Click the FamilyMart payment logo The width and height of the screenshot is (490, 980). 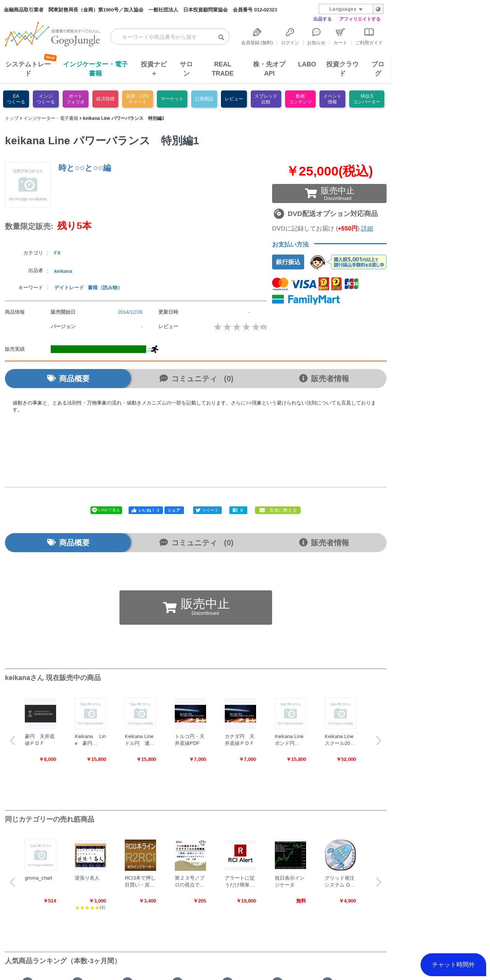[x=306, y=300]
